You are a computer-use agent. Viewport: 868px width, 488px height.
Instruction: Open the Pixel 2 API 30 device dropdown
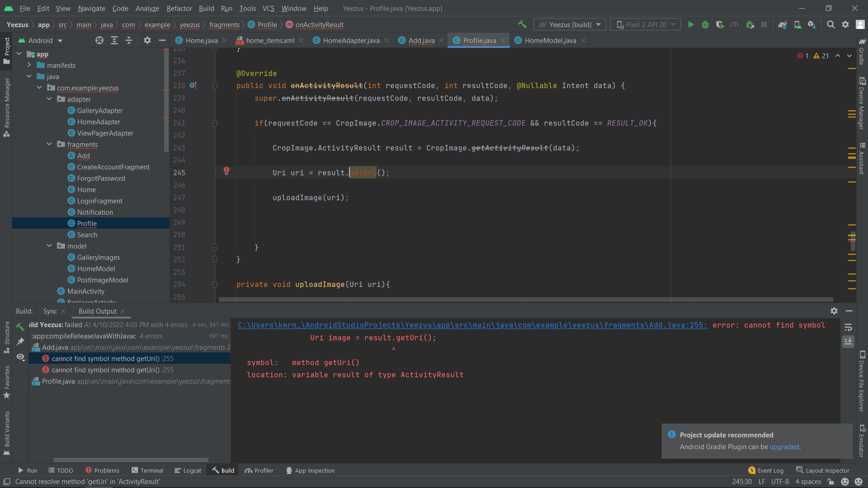[645, 24]
